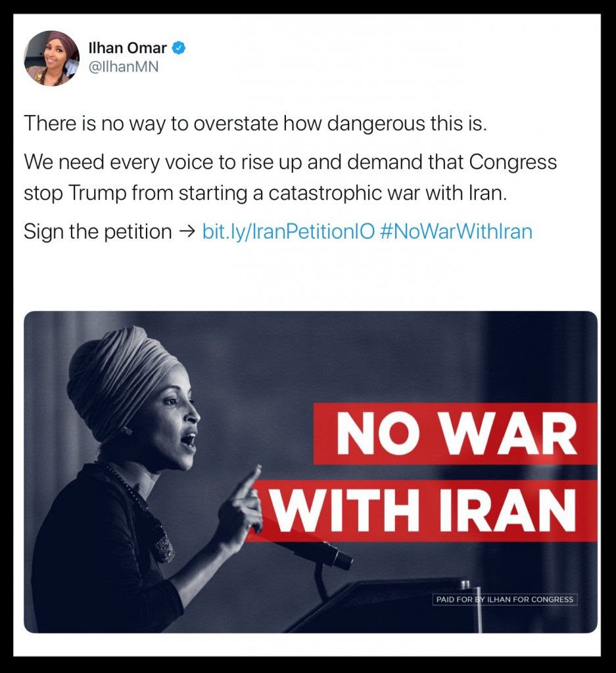Open the 'Ilhan Omar' display name
Image resolution: width=616 pixels, height=673 pixels.
click(127, 48)
